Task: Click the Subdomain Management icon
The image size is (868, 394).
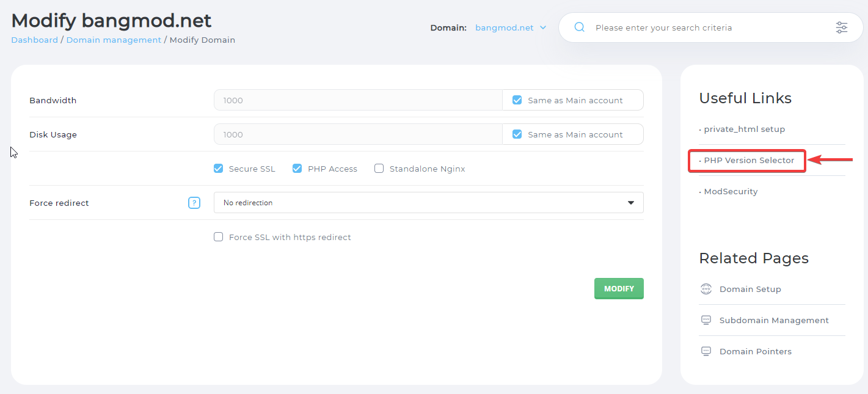Action: pos(706,320)
